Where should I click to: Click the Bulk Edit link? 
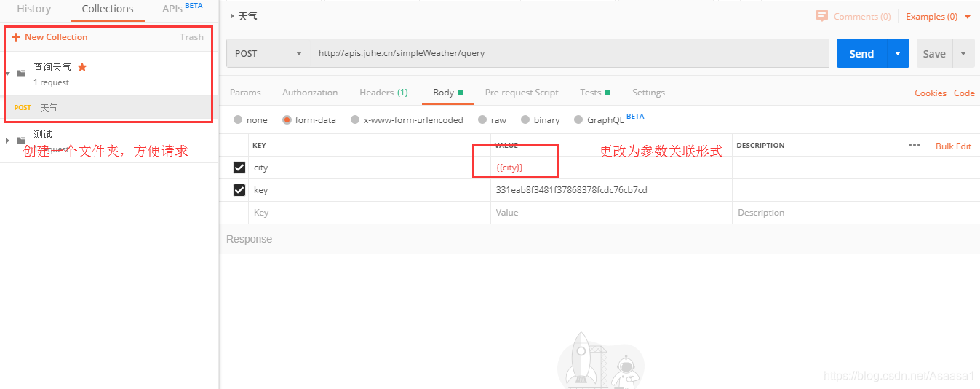(x=953, y=146)
